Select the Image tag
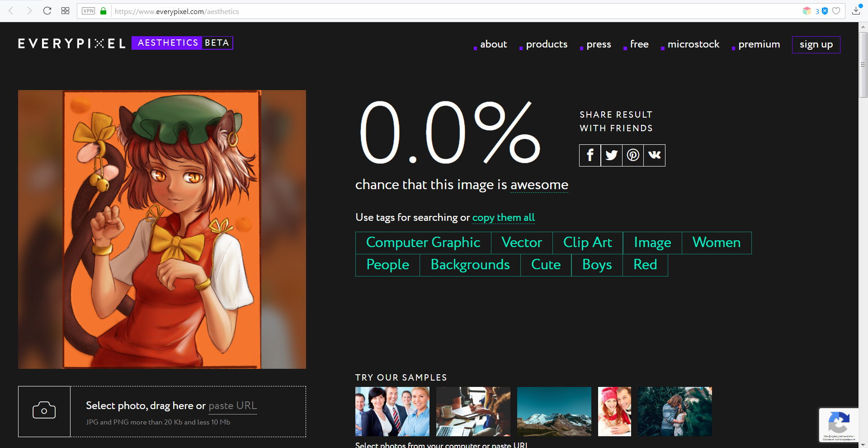The image size is (868, 448). pyautogui.click(x=652, y=243)
